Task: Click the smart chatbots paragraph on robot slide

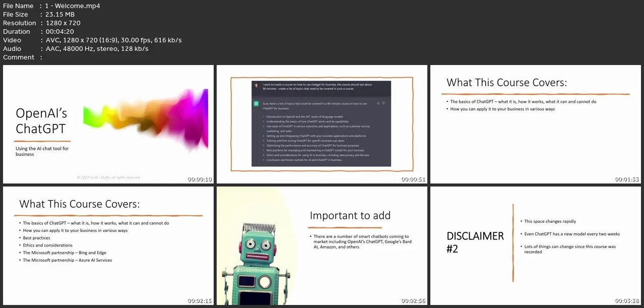Action: 363,242
